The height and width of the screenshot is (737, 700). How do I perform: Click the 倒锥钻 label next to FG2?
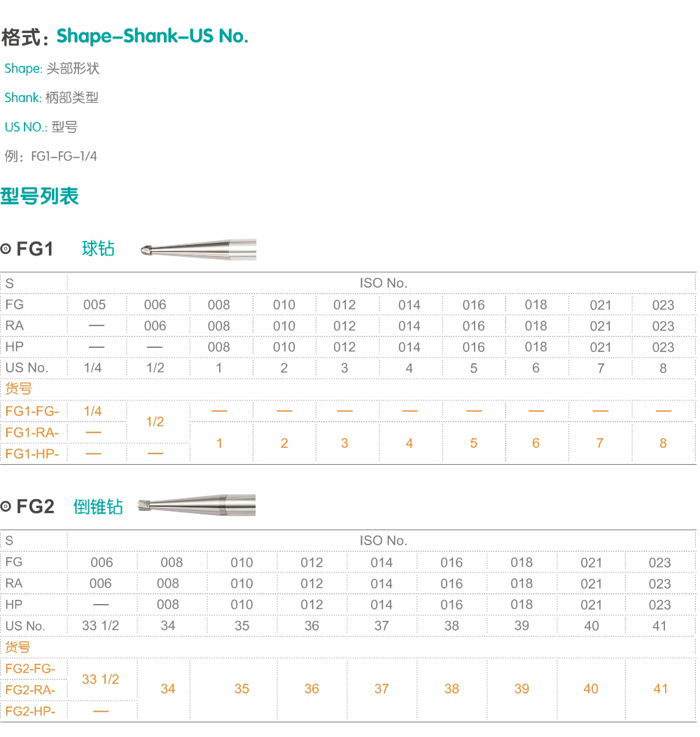click(x=98, y=506)
